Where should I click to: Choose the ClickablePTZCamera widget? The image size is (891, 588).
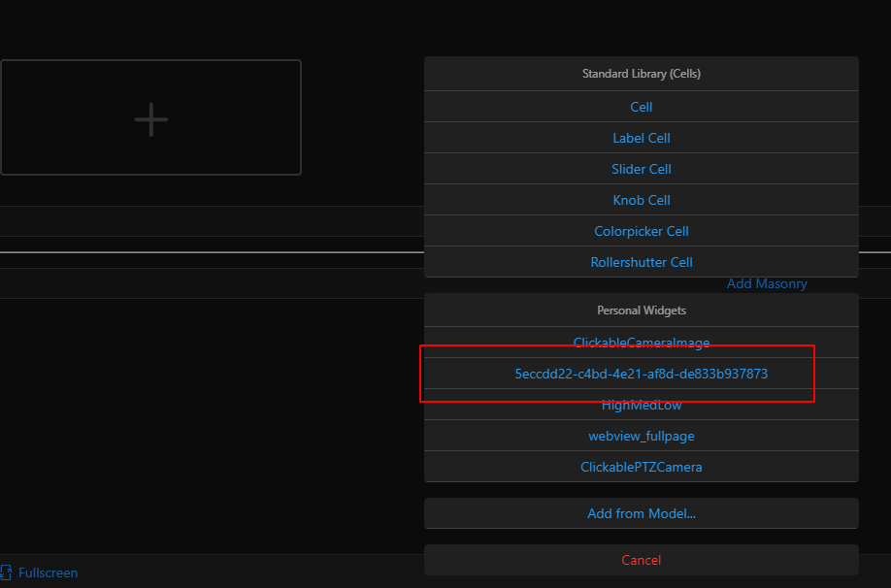point(641,467)
